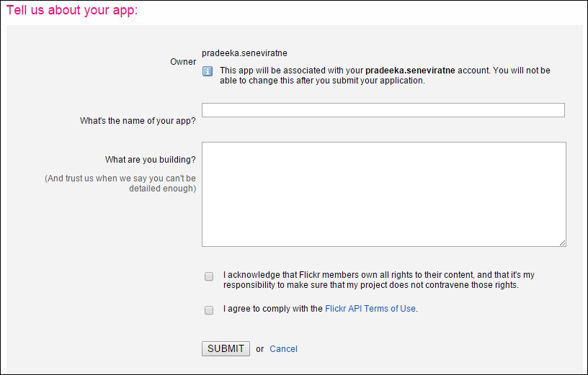Screen dimensions: 588x375
Task: Focus the app name input field
Action: [383, 110]
